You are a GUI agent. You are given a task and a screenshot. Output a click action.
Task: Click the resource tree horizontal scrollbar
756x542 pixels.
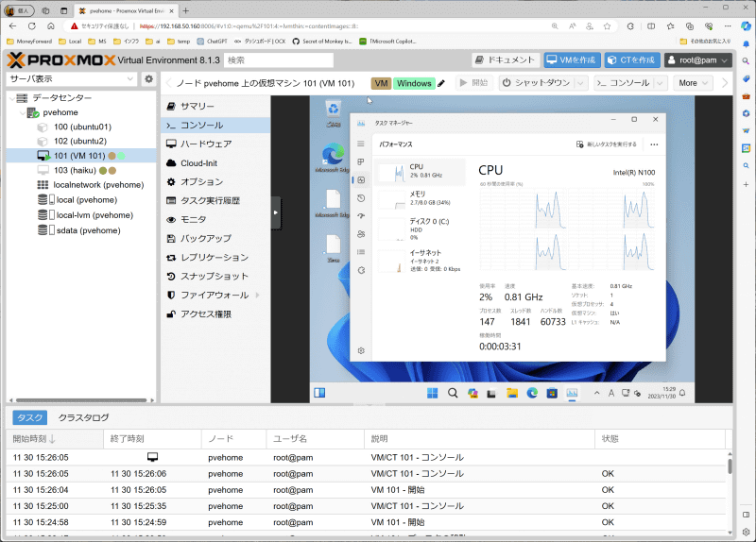pos(81,400)
